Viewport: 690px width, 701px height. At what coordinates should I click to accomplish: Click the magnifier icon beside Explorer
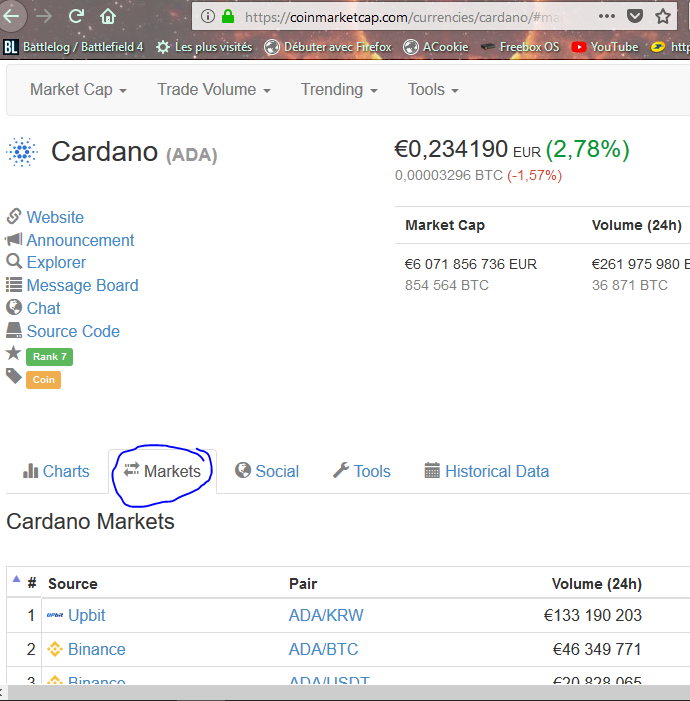coord(14,261)
